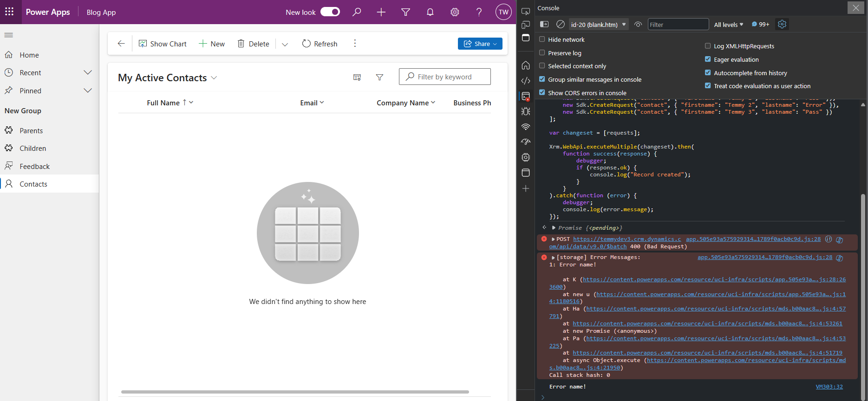
Task: Open the Power Apps settings gear
Action: 455,12
